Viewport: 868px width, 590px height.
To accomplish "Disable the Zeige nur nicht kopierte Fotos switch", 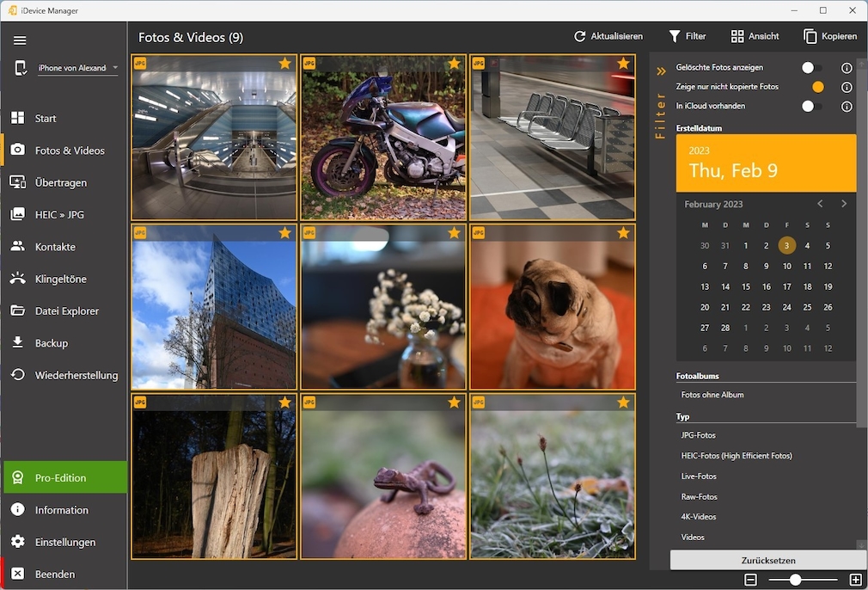I will click(x=814, y=87).
